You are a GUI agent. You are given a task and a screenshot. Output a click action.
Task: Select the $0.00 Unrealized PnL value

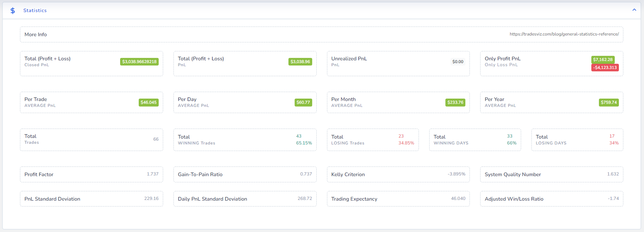tap(458, 62)
